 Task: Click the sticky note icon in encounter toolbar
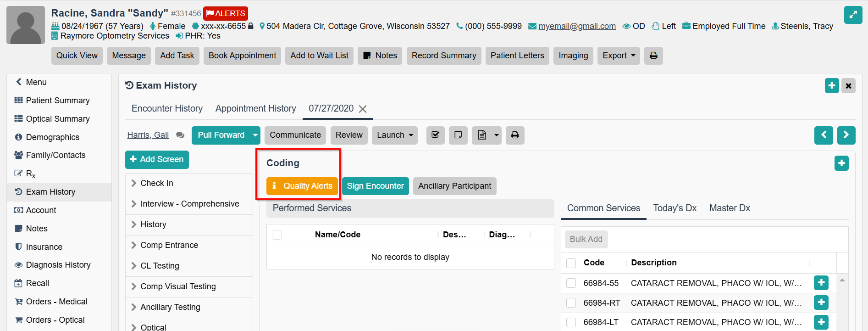[458, 135]
